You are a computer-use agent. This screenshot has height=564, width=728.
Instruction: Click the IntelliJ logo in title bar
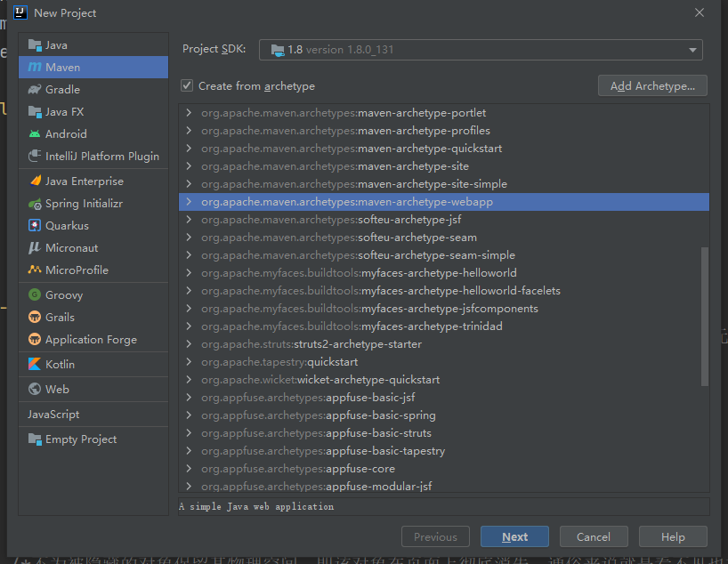coord(20,12)
